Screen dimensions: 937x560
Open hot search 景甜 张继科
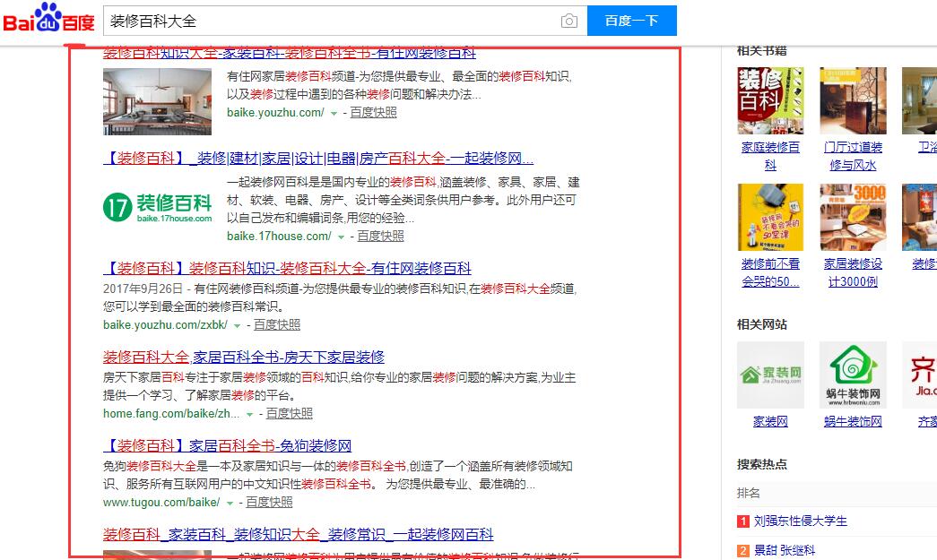(x=784, y=550)
